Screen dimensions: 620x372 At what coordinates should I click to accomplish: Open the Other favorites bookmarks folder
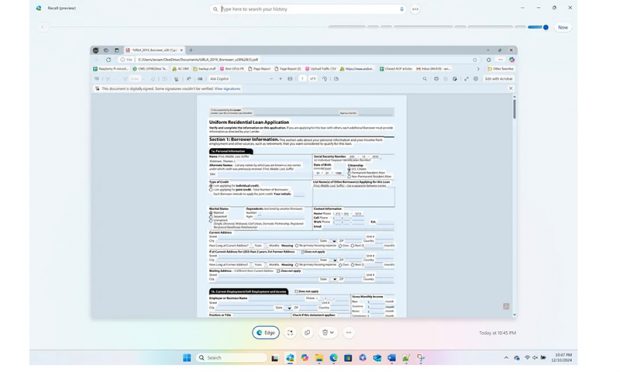pos(501,69)
